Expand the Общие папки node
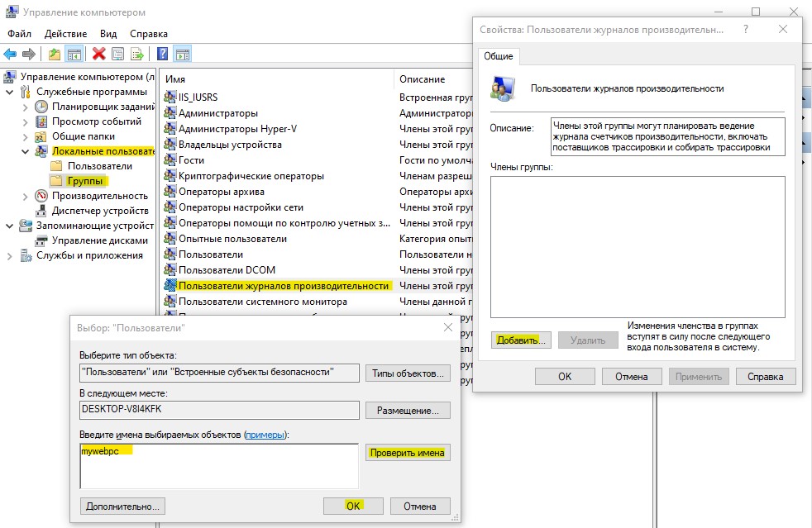 click(x=26, y=137)
